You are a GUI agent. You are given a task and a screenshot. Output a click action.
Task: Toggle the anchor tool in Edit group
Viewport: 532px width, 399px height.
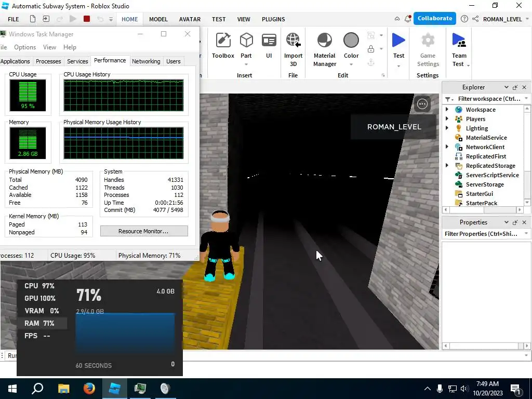coord(371,62)
